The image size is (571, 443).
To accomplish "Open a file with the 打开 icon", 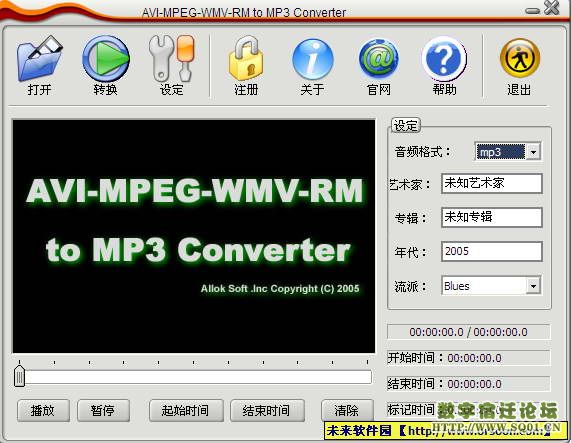I will 40,65.
